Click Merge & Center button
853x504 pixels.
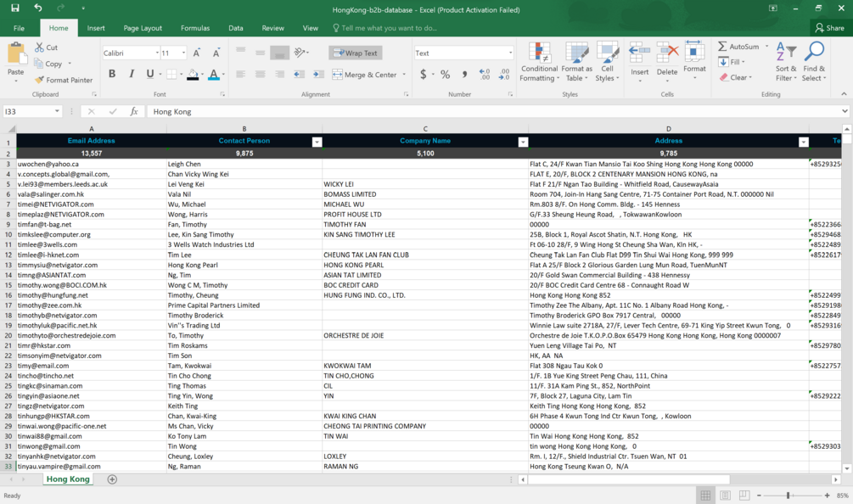[364, 75]
